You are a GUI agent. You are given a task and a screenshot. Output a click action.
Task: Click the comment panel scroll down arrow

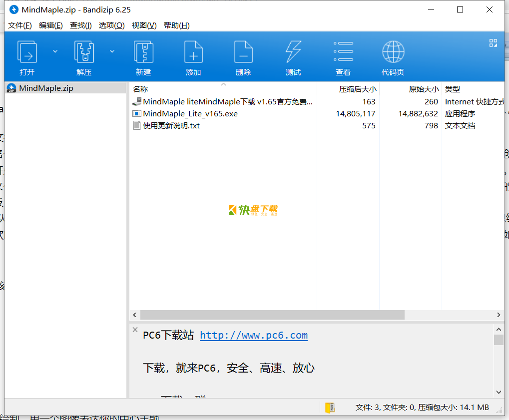499,392
